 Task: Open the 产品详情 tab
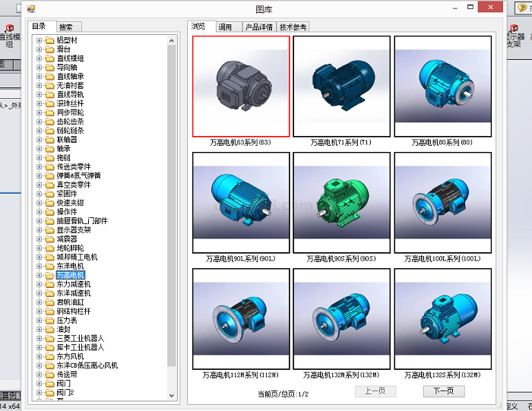pyautogui.click(x=258, y=27)
